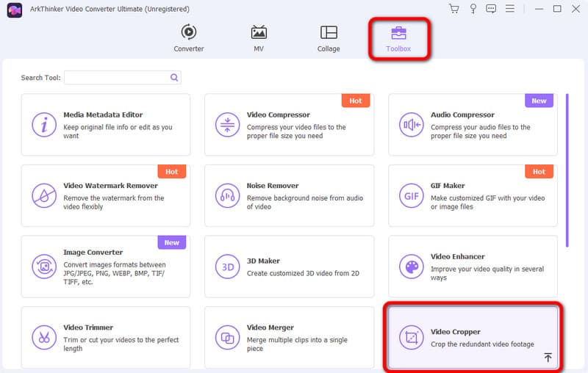Click the Video Compressor icon
588x373 pixels.
227,125
